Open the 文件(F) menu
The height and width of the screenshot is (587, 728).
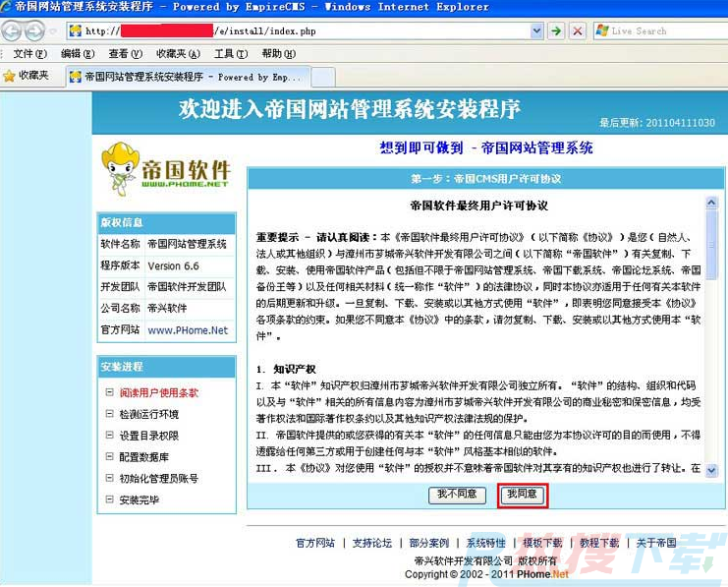pyautogui.click(x=29, y=54)
